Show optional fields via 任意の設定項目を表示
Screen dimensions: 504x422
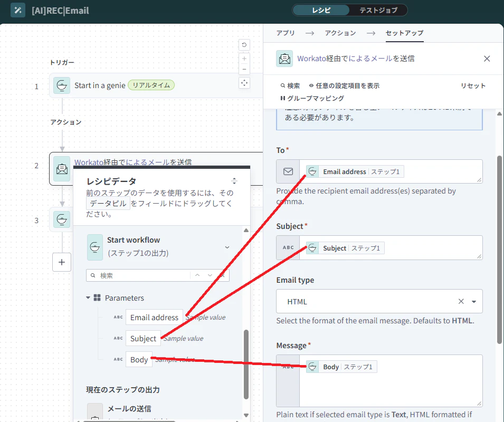tap(344, 86)
